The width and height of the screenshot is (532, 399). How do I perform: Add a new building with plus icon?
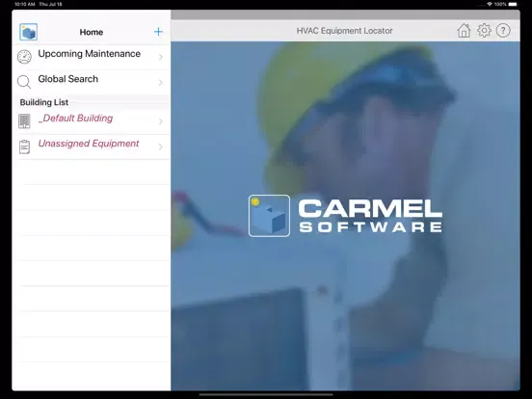coord(158,32)
